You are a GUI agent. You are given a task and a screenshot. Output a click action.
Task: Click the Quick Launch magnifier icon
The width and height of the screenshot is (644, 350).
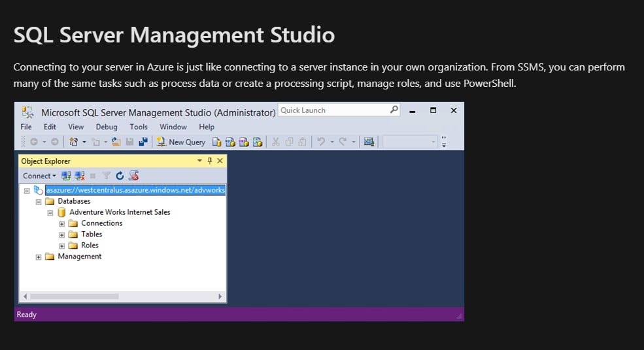pos(394,110)
